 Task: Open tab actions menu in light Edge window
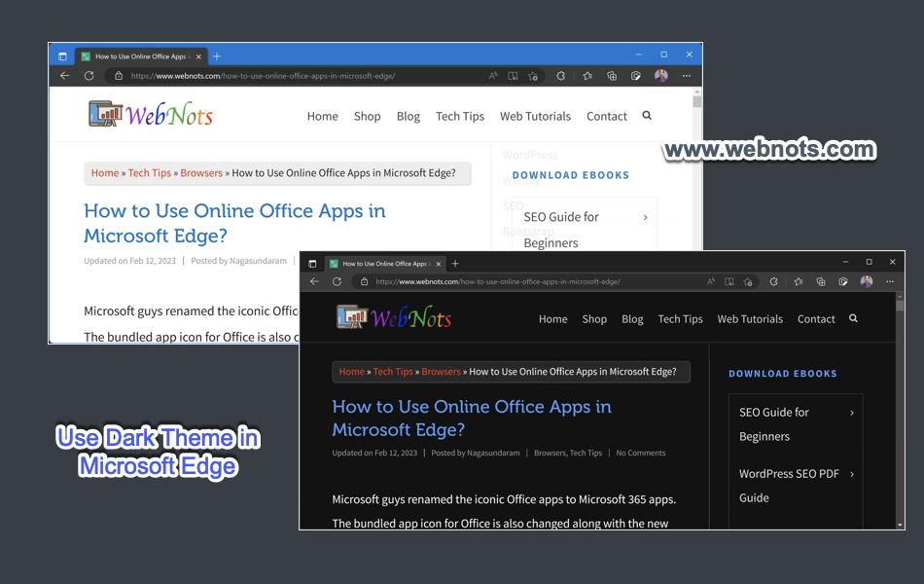(62, 56)
